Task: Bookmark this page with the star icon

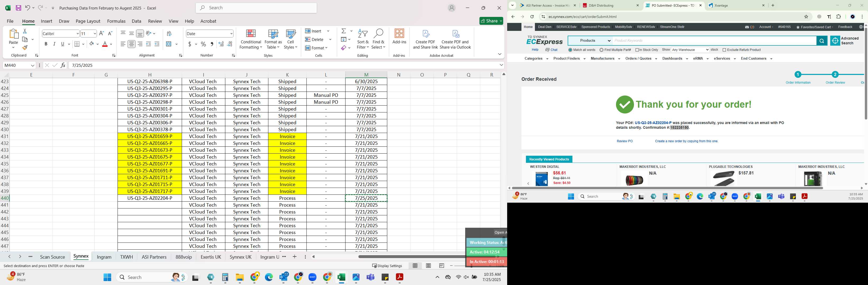Action: coord(806,16)
